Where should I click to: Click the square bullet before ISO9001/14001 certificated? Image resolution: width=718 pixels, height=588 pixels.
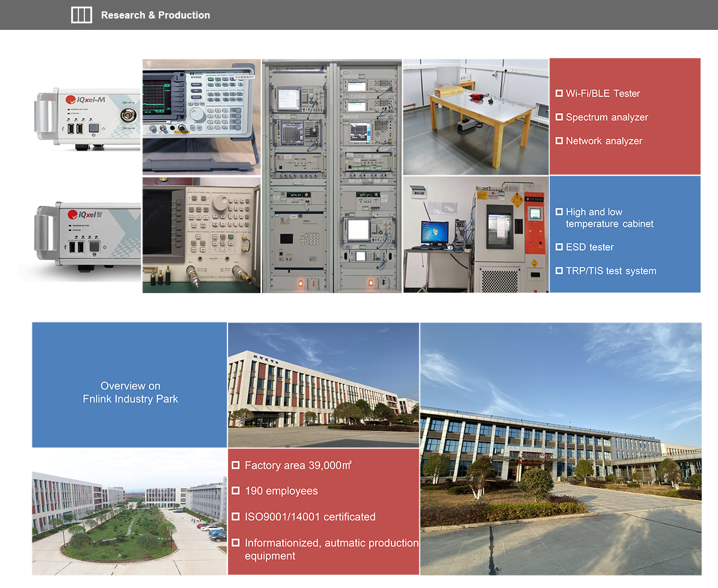click(x=236, y=517)
